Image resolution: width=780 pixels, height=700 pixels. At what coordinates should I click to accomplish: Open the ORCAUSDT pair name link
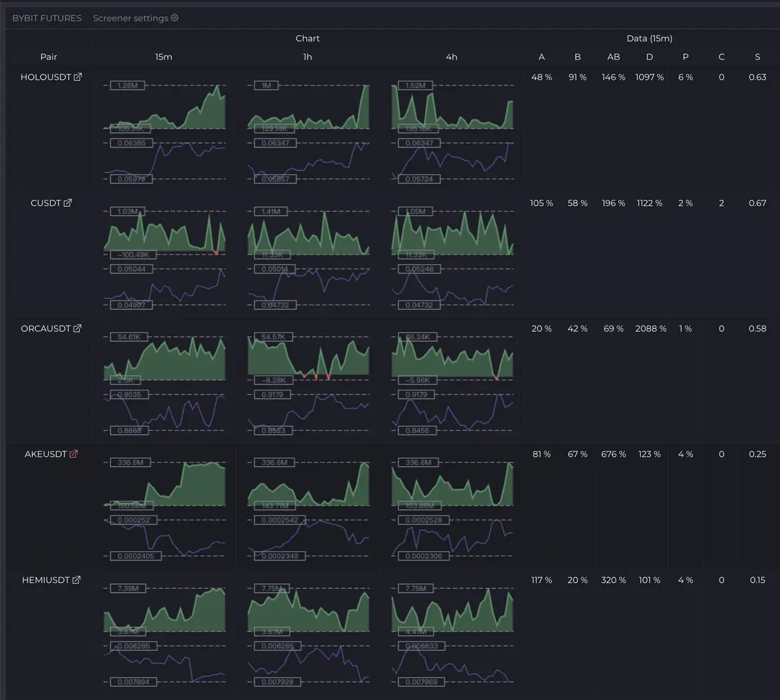(45, 329)
